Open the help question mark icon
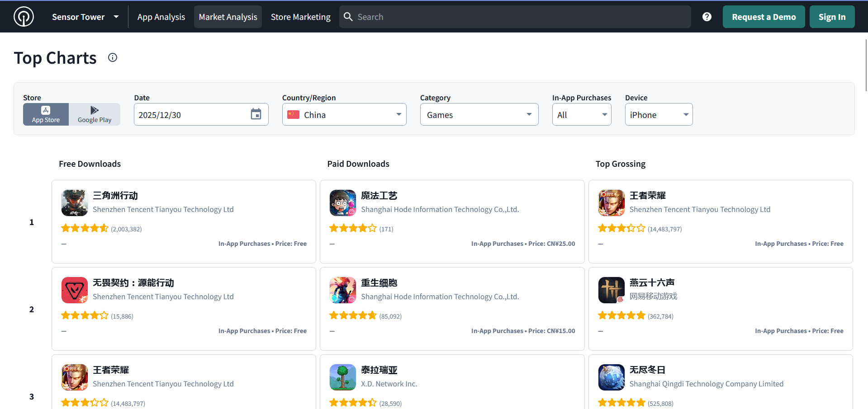Screen dimensions: 868x409 click(707, 17)
